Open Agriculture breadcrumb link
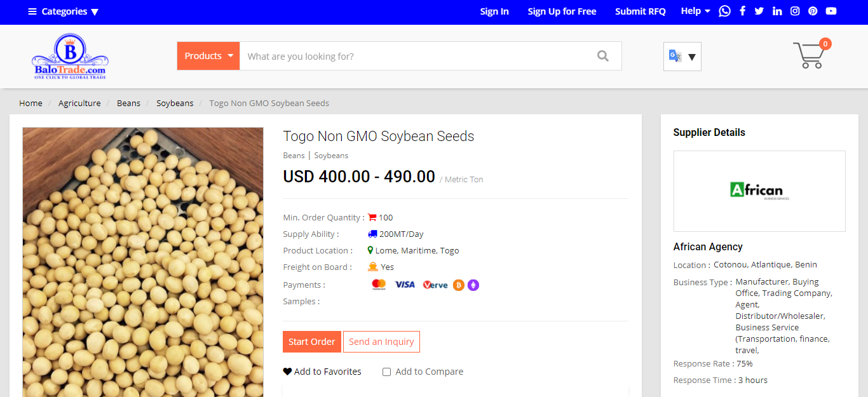 [x=79, y=103]
